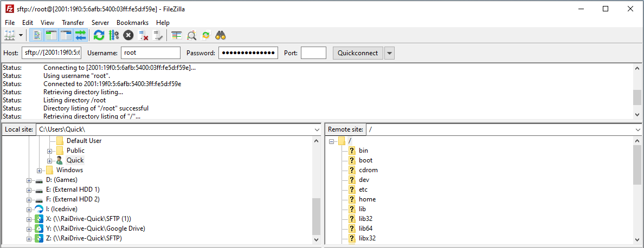Click the folder icon next to Windows

click(49, 170)
